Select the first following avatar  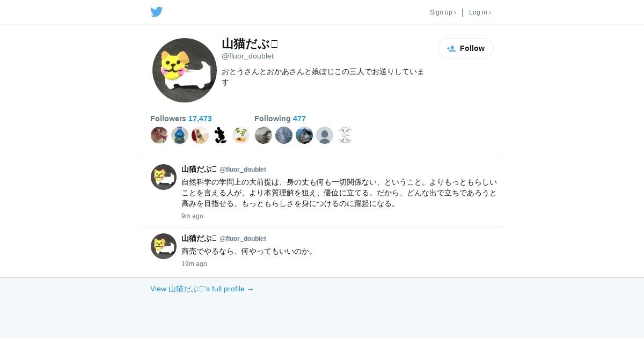(x=264, y=135)
